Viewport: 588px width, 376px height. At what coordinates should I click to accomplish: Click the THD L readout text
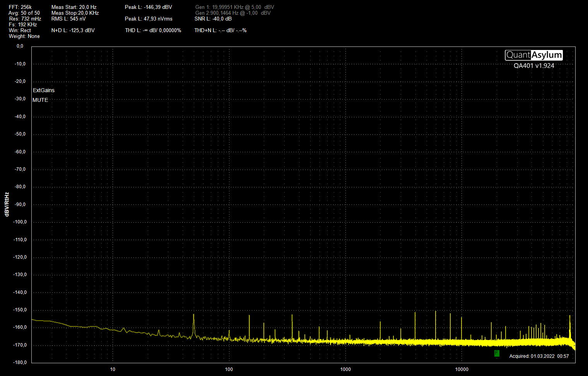(153, 30)
